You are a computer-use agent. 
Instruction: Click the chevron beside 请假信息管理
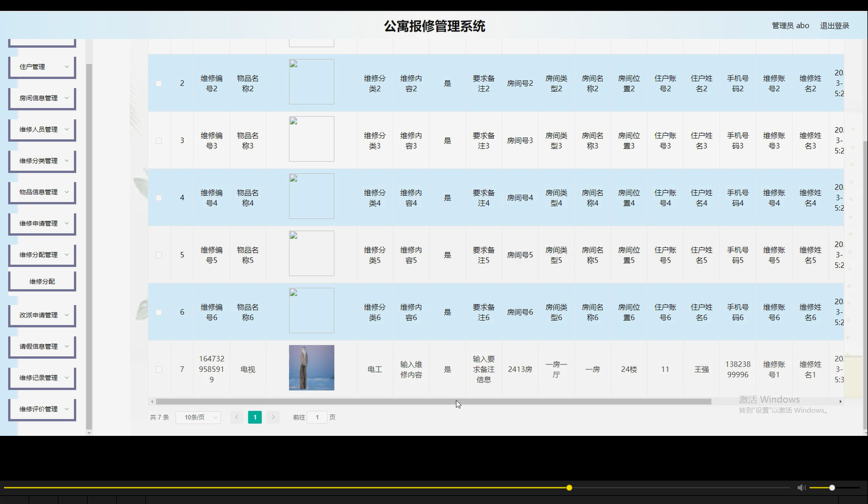click(x=66, y=346)
